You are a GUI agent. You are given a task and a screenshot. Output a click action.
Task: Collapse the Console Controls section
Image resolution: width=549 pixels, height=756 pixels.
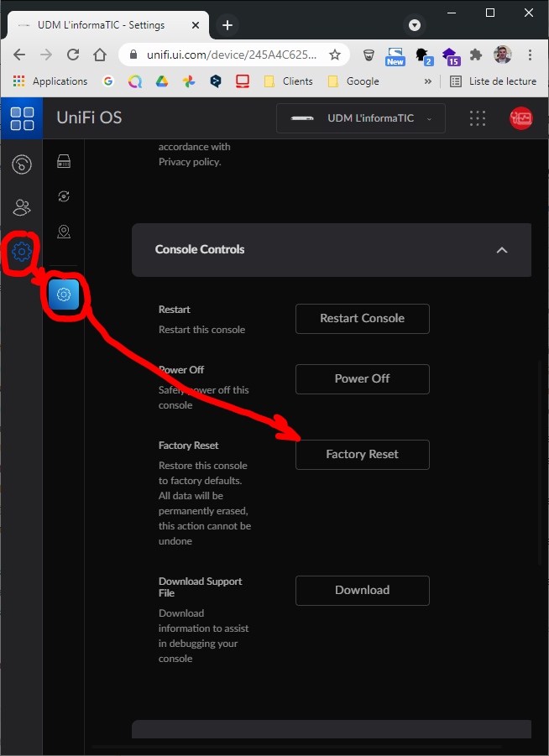coord(502,250)
